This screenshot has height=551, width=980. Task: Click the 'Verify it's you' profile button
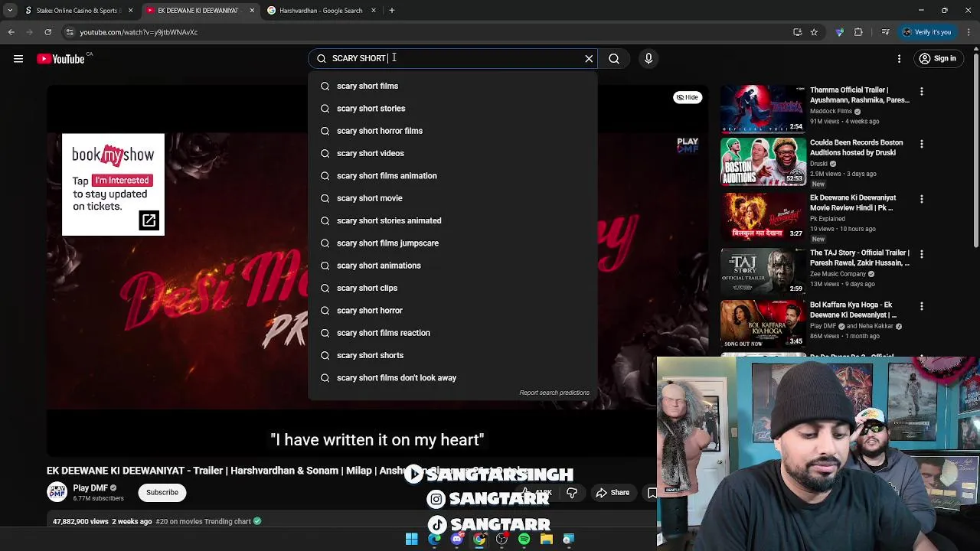(927, 32)
